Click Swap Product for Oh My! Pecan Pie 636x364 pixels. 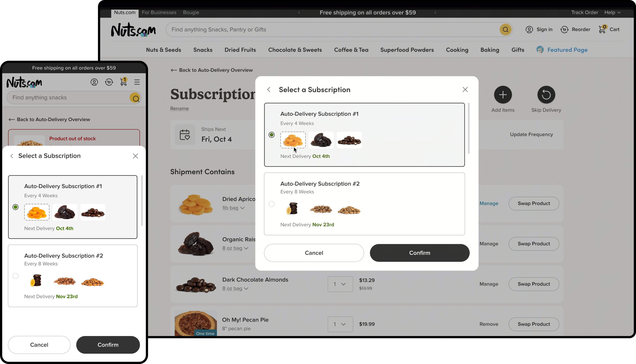[x=534, y=324]
